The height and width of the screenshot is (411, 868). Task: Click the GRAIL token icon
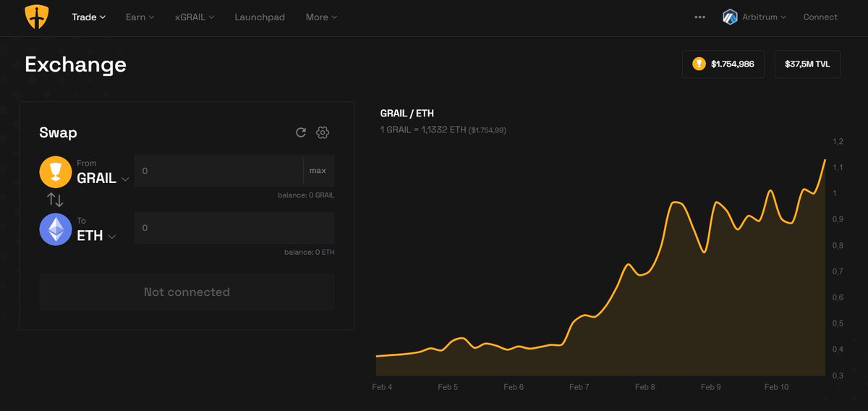pos(56,172)
